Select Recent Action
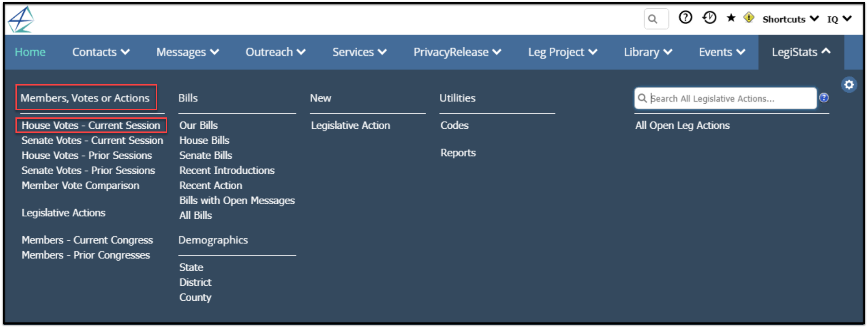 (x=210, y=185)
